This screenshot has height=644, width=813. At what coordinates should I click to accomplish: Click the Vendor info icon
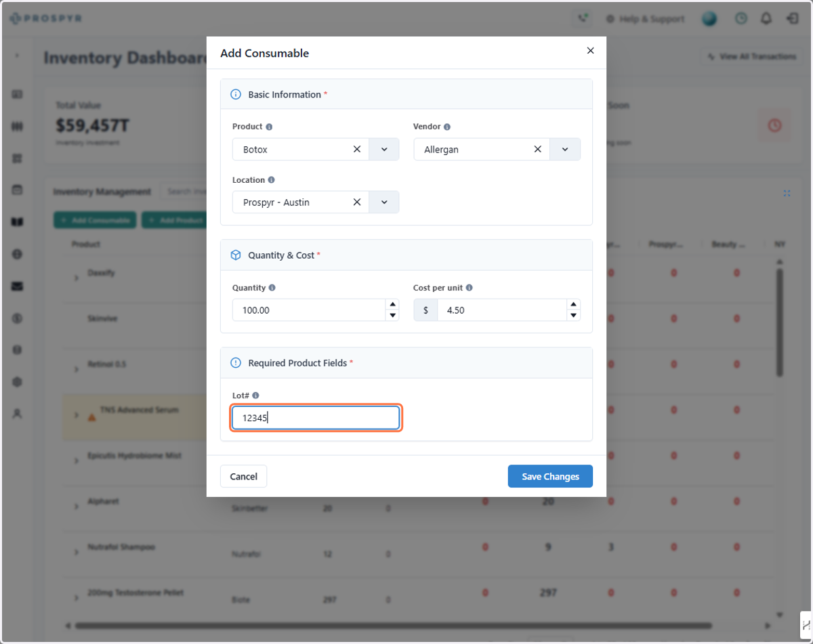447,127
